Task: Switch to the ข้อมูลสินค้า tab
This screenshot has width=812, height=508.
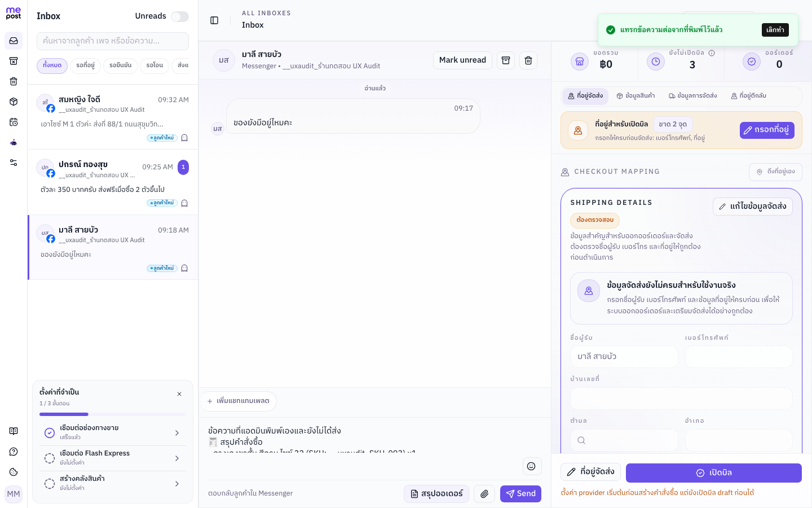Action: click(x=636, y=96)
